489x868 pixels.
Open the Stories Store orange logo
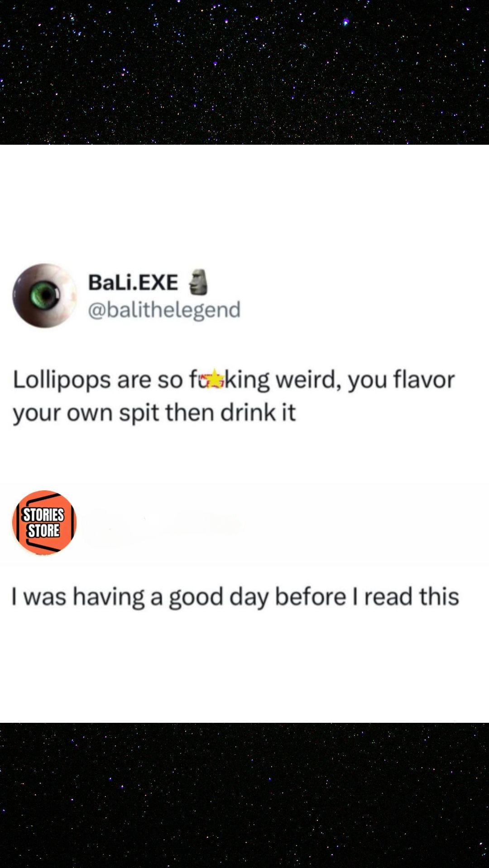point(44,522)
